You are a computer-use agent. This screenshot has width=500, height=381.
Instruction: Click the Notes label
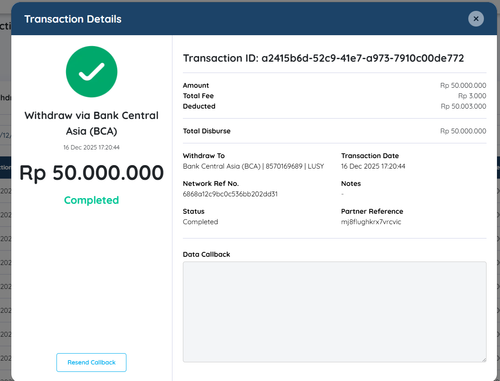point(351,184)
